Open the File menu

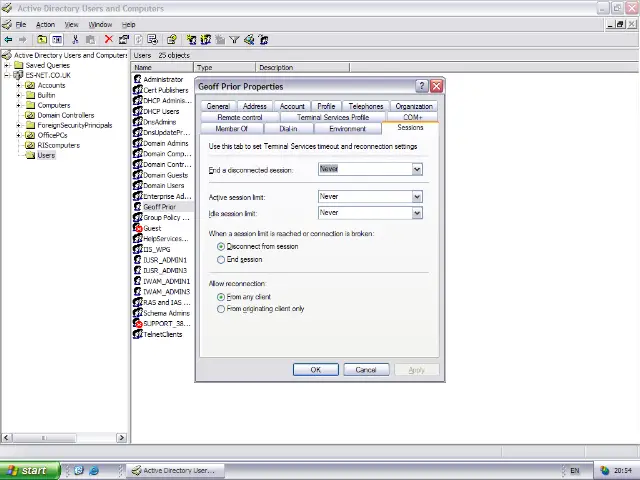tap(20, 24)
